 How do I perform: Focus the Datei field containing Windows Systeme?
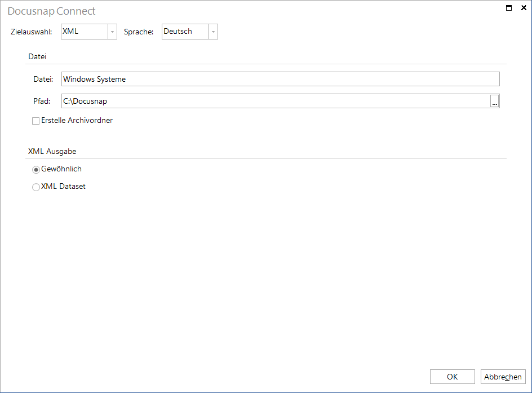(280, 79)
